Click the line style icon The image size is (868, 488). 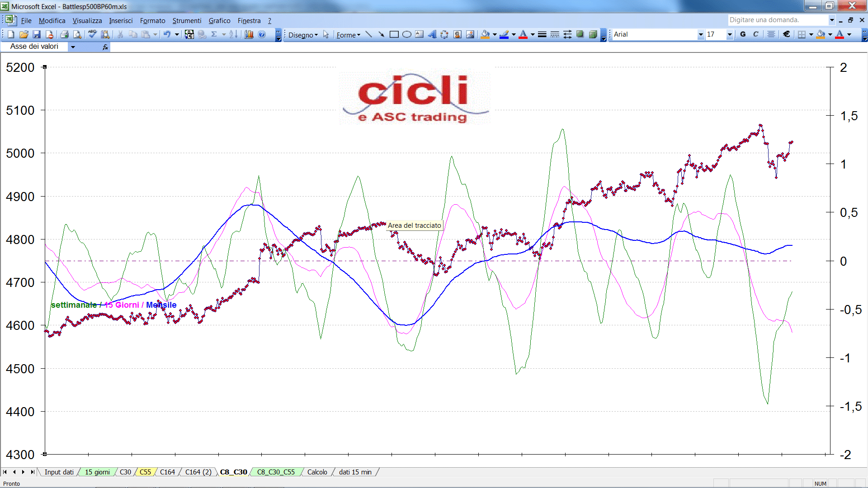(542, 34)
